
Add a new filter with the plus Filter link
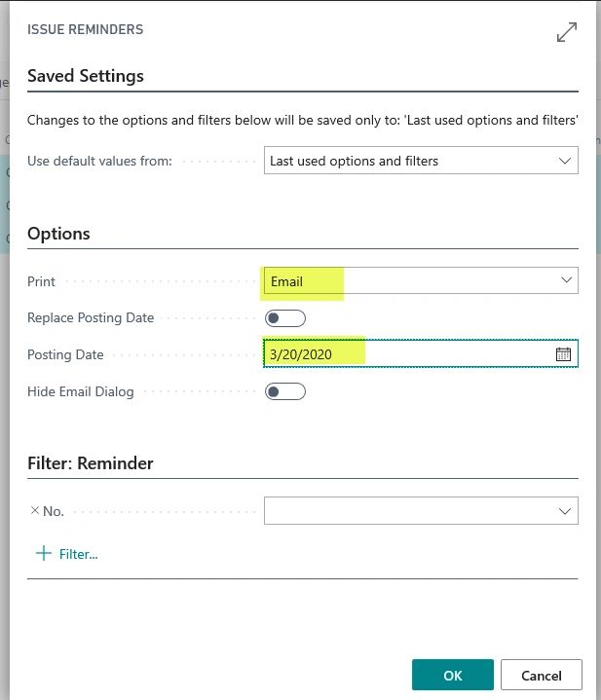pos(67,554)
